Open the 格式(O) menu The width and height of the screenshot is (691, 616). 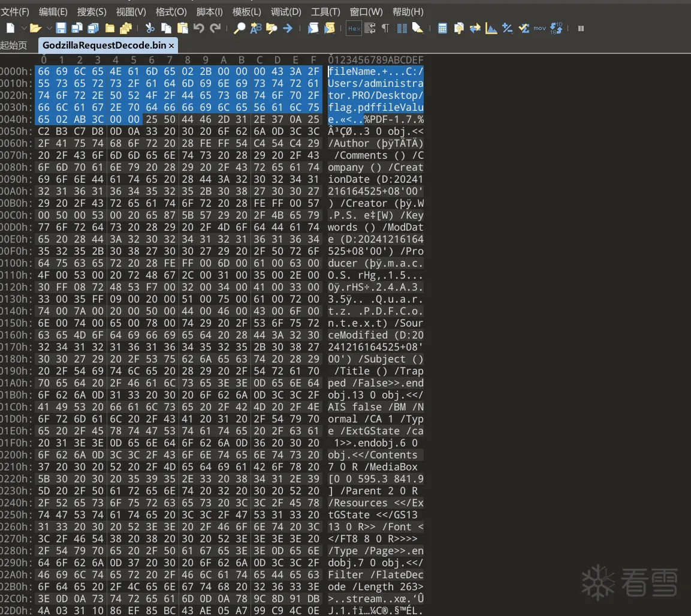point(171,12)
